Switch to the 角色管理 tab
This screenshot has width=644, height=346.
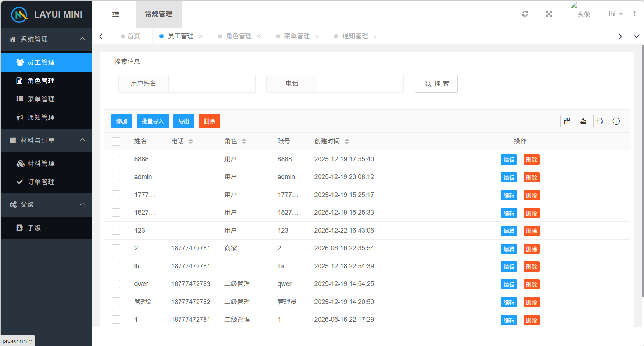point(239,36)
